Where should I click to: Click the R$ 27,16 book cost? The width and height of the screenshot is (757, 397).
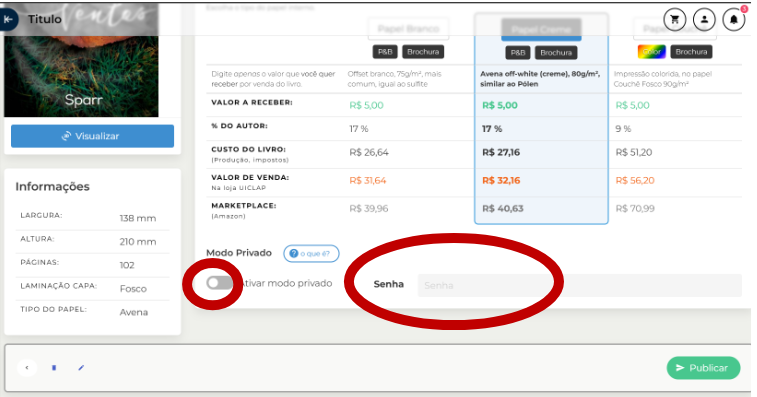click(501, 153)
